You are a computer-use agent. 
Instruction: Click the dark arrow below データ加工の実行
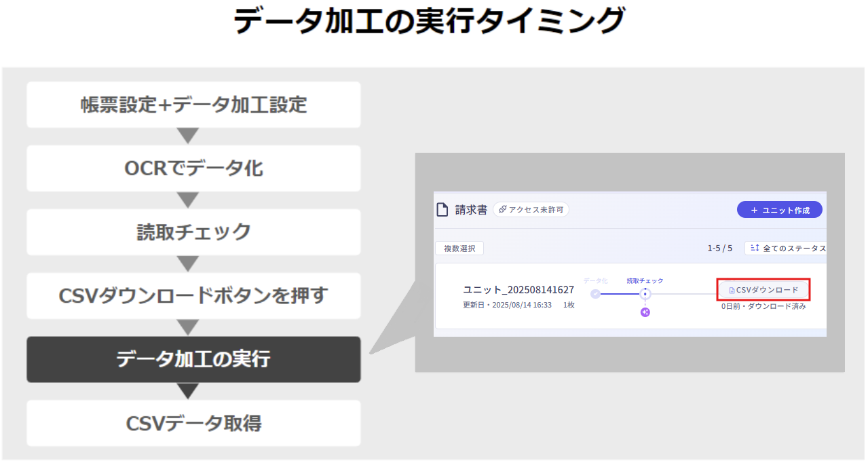click(x=188, y=391)
